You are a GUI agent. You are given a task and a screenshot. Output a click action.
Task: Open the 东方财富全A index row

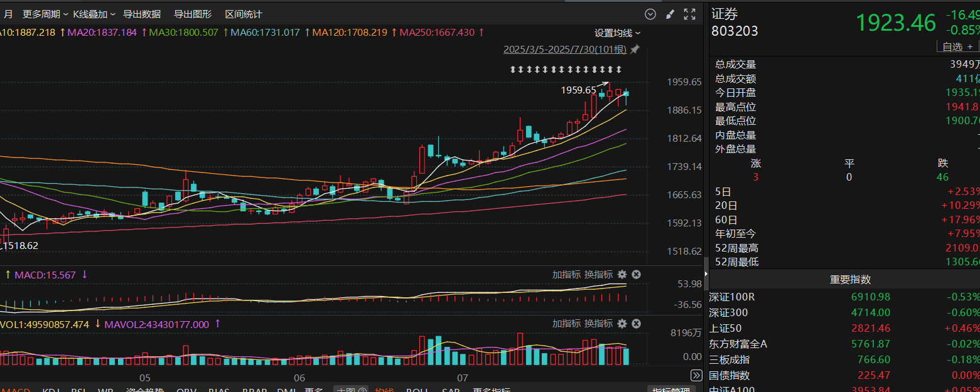click(x=844, y=344)
